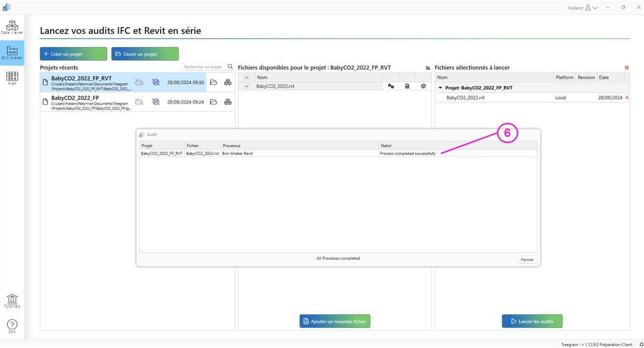Open the Frederic user account dropdown

point(582,7)
